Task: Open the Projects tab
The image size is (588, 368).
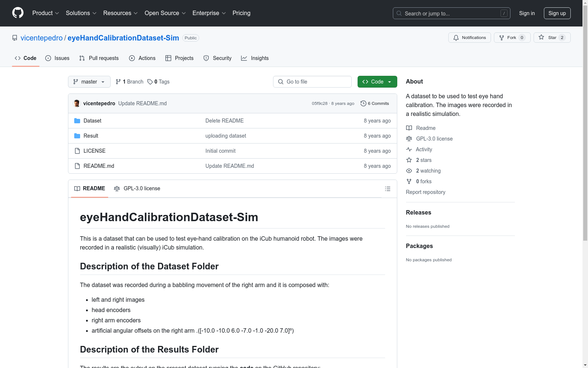Action: tap(179, 58)
